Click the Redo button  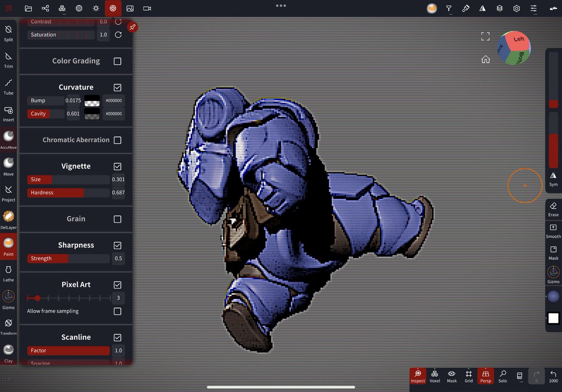pos(537,376)
